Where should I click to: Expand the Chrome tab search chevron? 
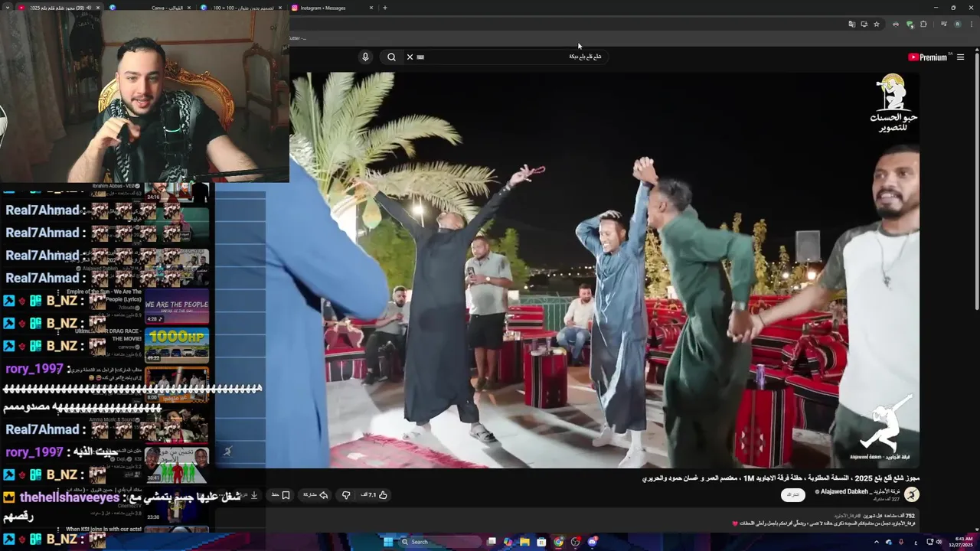tap(6, 8)
